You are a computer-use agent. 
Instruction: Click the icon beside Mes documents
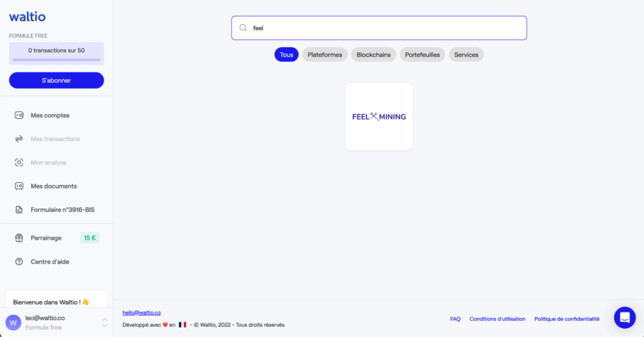19,186
